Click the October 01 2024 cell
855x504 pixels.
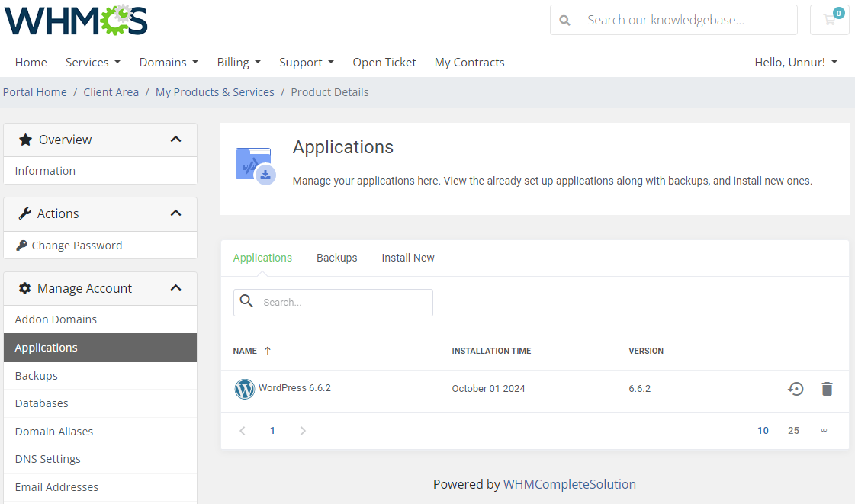coord(489,389)
